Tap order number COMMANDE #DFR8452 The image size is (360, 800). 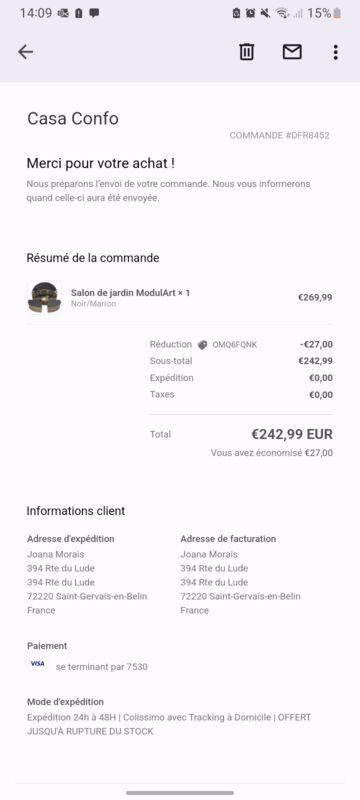point(279,135)
